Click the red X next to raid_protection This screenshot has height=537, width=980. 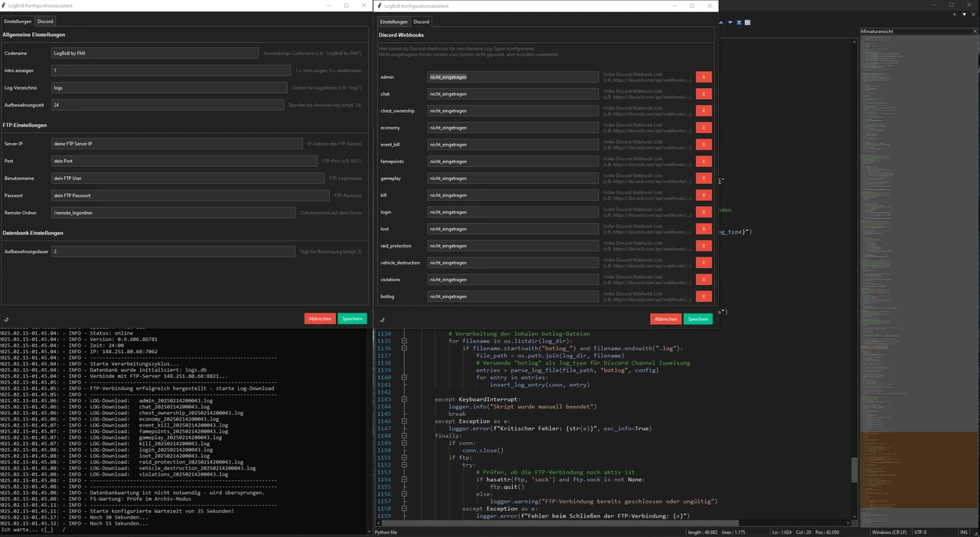(704, 245)
